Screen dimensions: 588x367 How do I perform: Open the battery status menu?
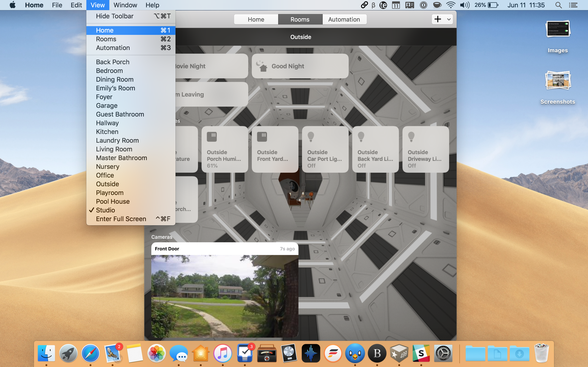[493, 5]
